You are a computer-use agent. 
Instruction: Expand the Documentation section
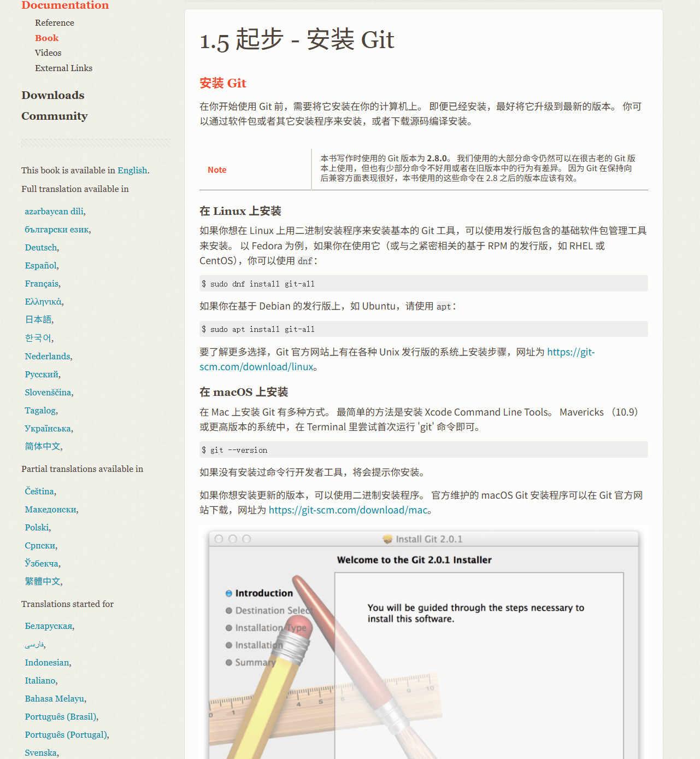coord(64,5)
